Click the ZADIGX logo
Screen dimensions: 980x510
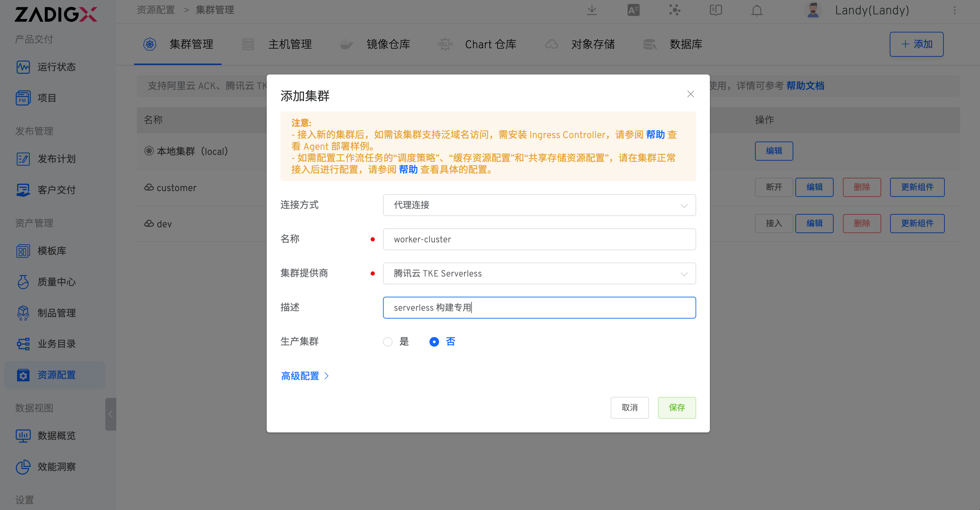[x=56, y=14]
